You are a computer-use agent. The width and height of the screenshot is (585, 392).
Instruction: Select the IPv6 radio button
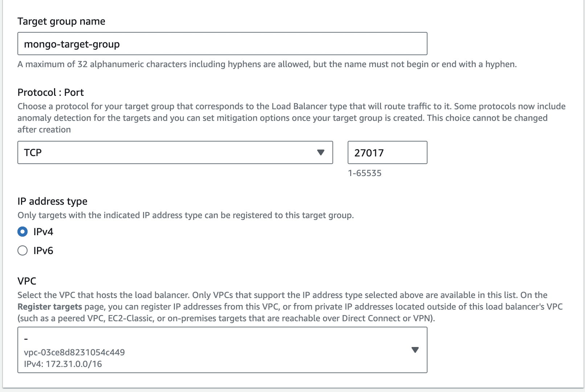click(22, 250)
